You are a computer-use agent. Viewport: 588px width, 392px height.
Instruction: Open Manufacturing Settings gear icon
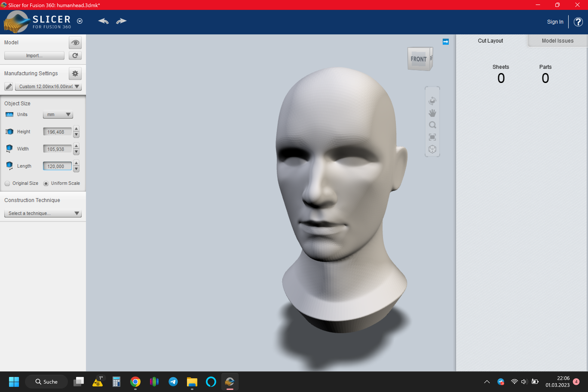(x=75, y=73)
